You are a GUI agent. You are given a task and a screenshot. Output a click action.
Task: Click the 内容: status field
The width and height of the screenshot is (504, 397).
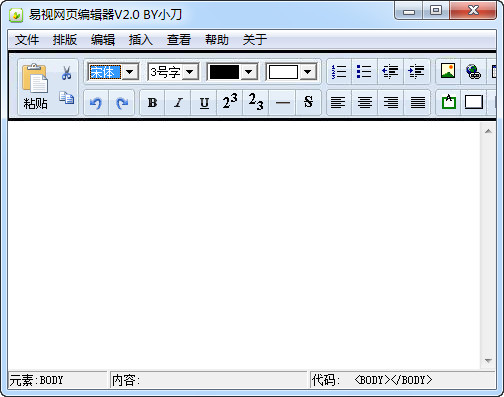(x=208, y=380)
